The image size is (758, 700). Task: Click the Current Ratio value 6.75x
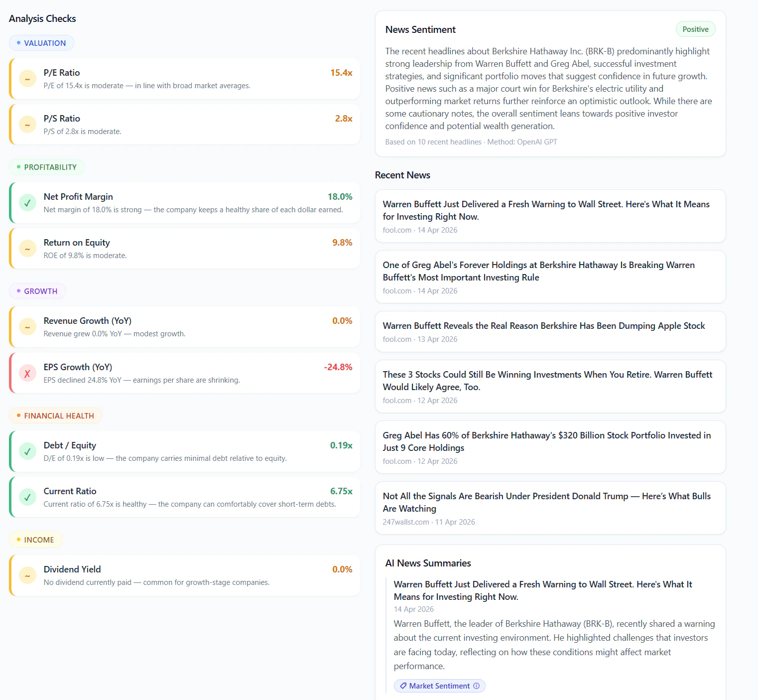341,491
